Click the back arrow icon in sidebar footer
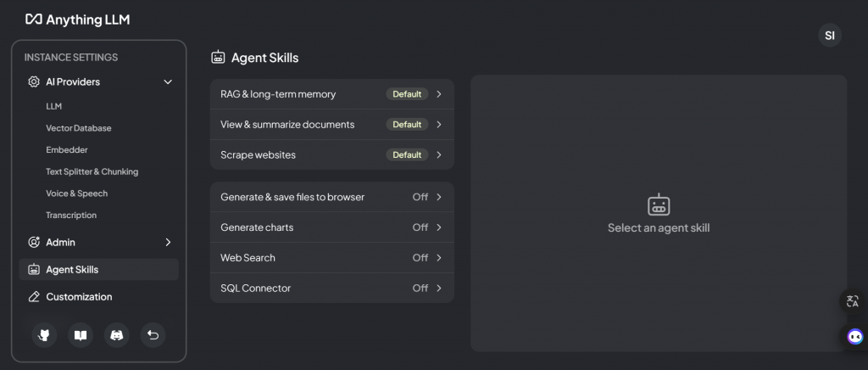The image size is (868, 370). tap(153, 335)
